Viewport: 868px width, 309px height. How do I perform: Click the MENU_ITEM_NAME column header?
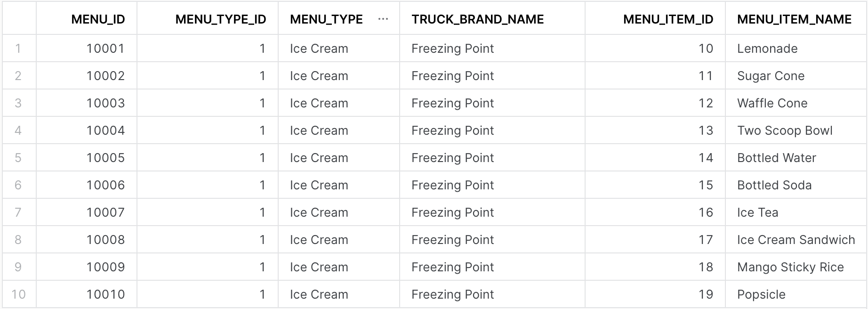[794, 19]
